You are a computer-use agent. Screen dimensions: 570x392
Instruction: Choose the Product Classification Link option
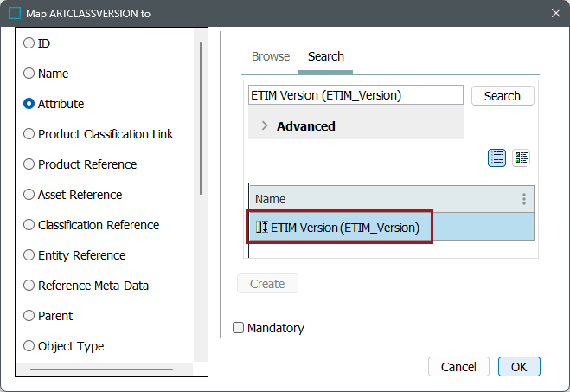[x=29, y=134]
